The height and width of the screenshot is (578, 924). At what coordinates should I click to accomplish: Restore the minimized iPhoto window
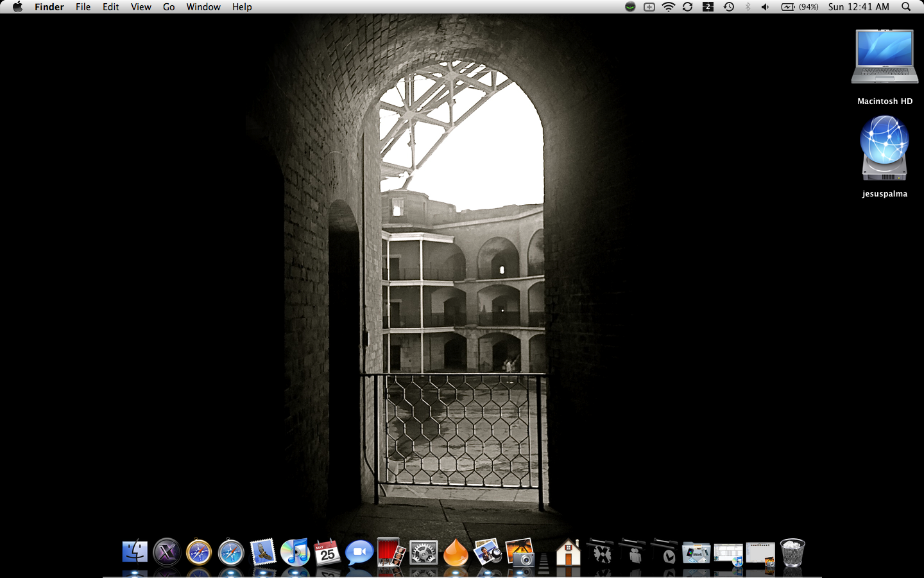[x=760, y=554]
